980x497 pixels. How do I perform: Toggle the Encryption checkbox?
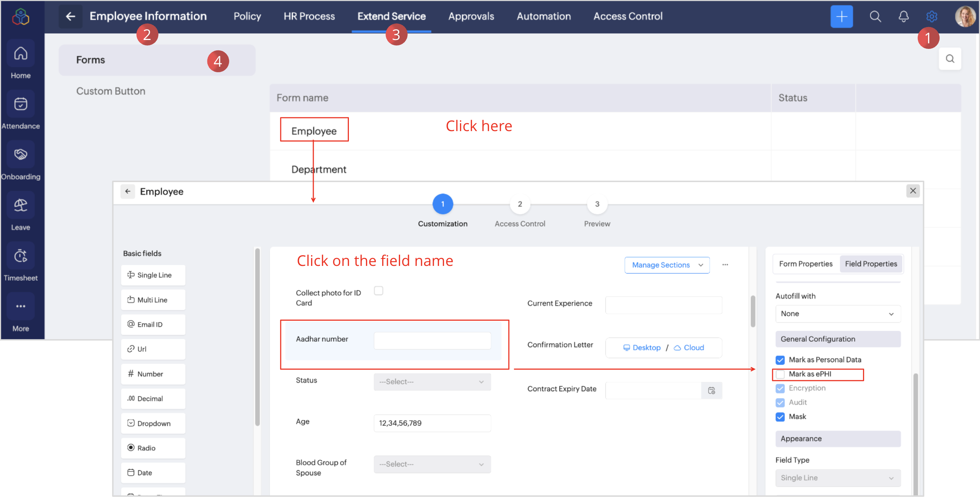coord(780,388)
